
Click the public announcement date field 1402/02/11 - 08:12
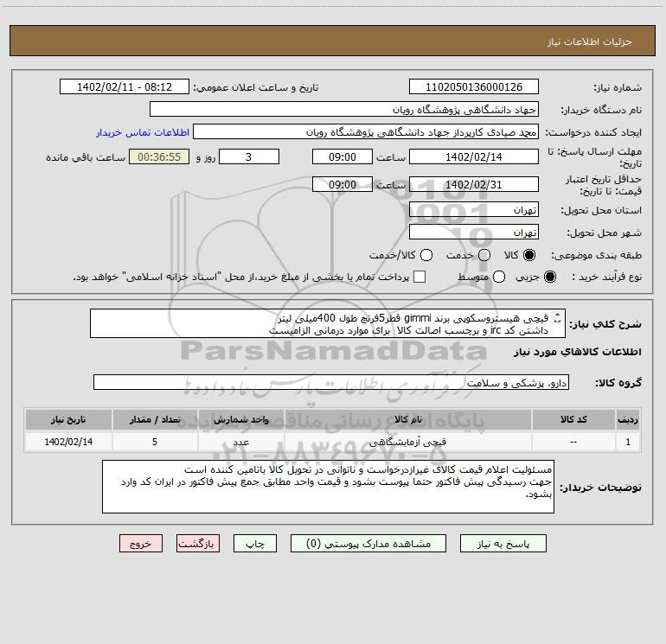tap(125, 86)
